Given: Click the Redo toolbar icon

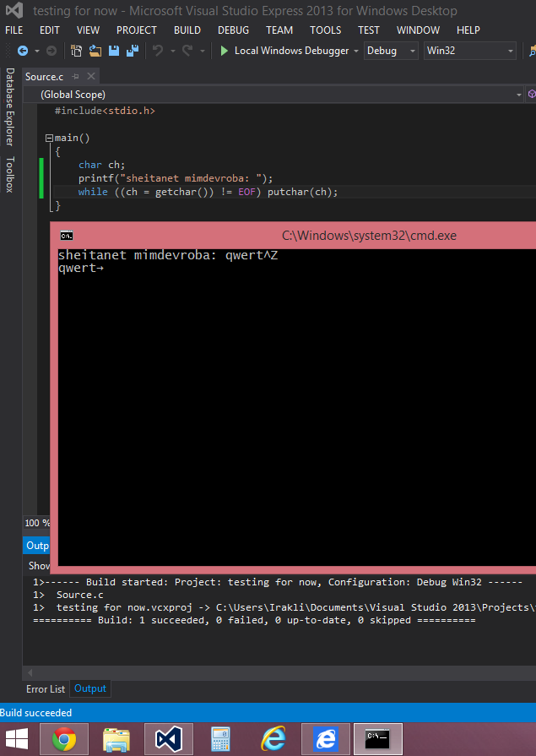Looking at the screenshot, I should 187,51.
